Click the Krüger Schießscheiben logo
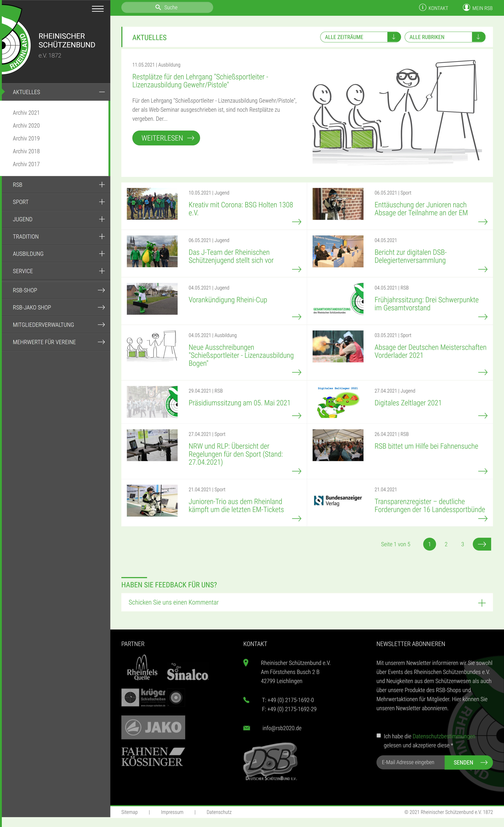504x827 pixels. pos(153,697)
